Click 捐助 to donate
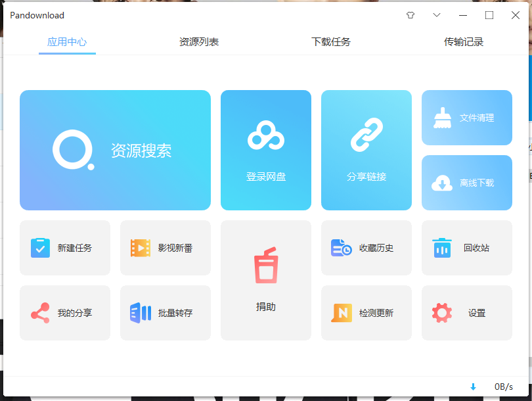 [265, 281]
